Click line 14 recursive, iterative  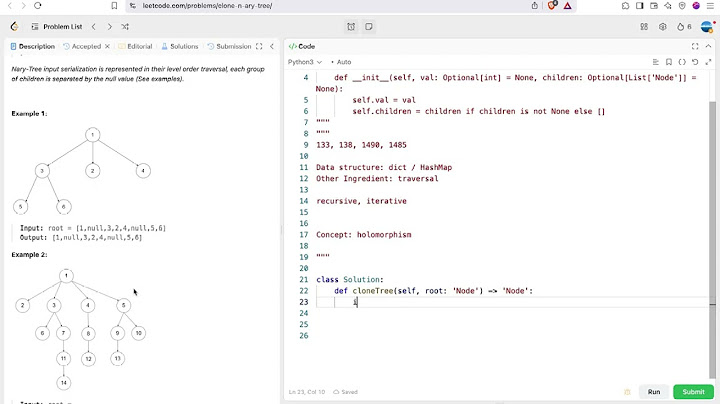[x=361, y=201]
